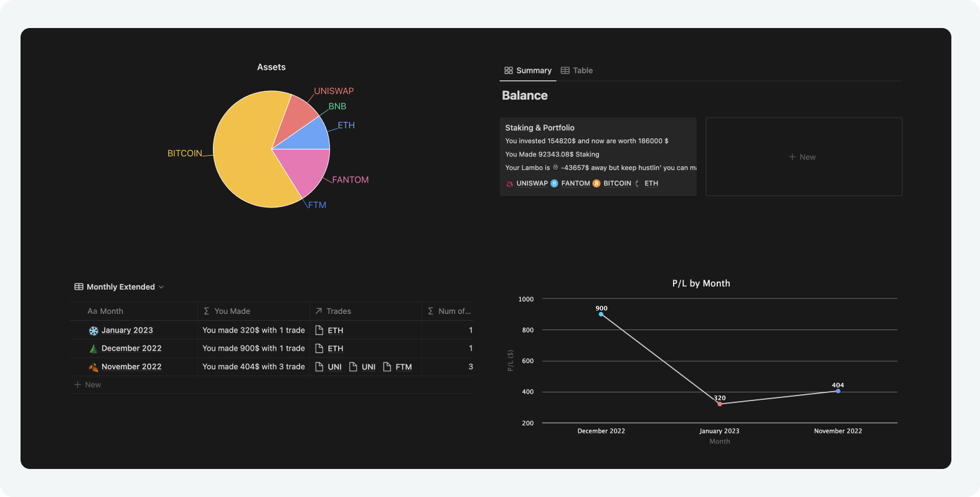Click the 900 data point for December 2022

[x=601, y=314]
